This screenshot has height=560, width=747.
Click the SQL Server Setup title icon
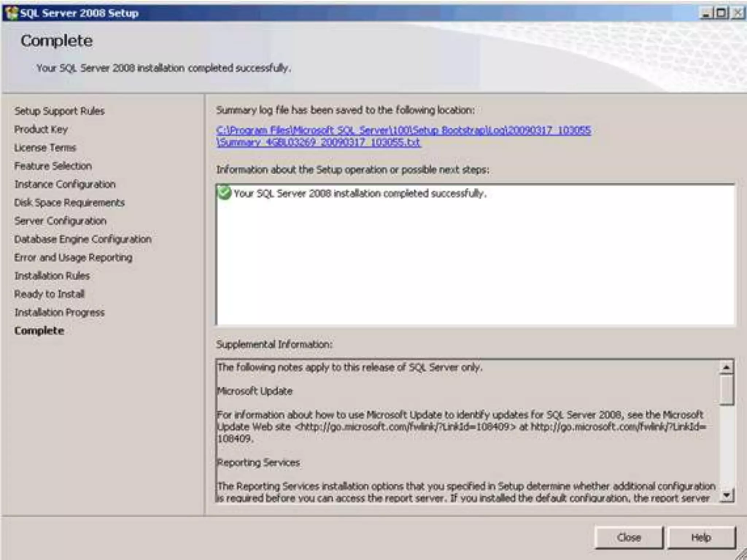point(12,13)
